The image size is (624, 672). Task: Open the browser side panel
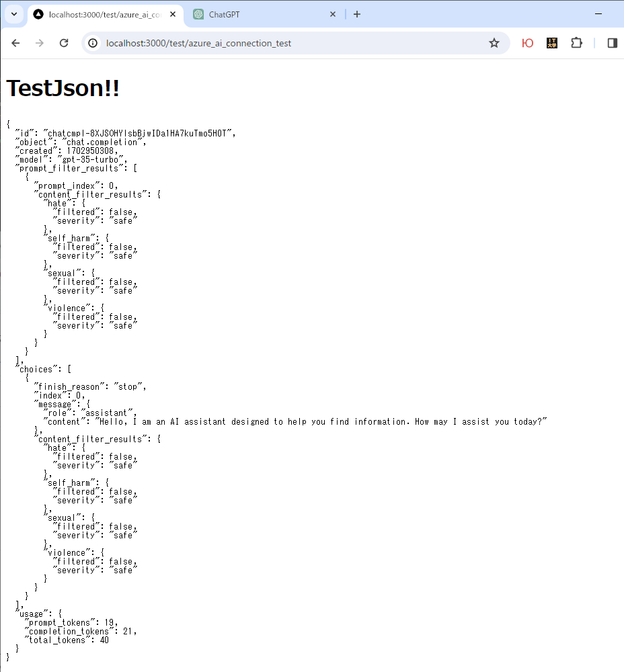[612, 43]
